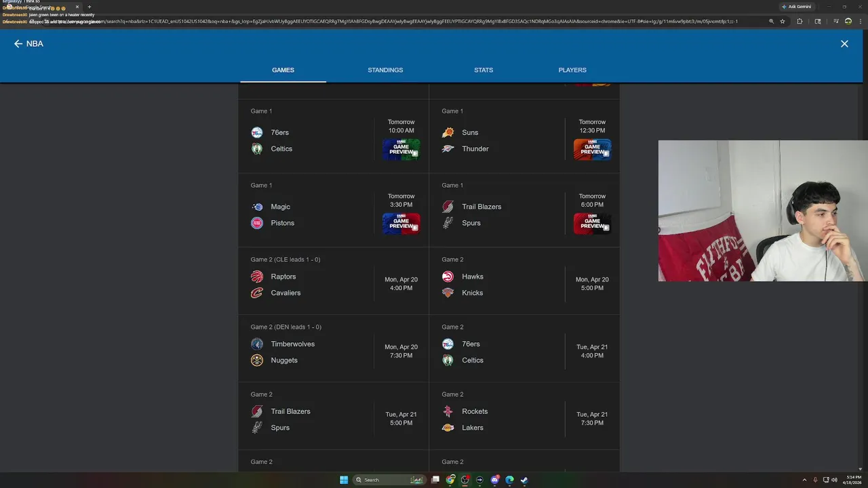
Task: Select the Timberwolves team name
Action: pos(293,344)
